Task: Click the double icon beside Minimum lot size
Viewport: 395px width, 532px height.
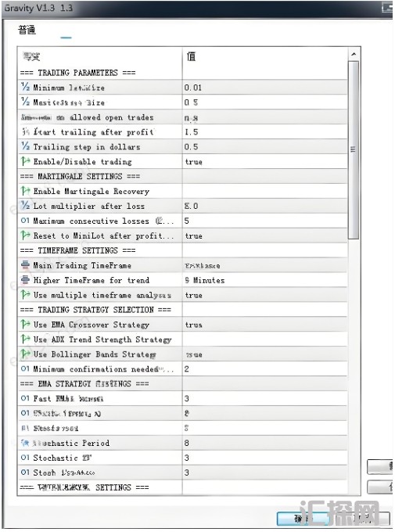Action: 26,87
